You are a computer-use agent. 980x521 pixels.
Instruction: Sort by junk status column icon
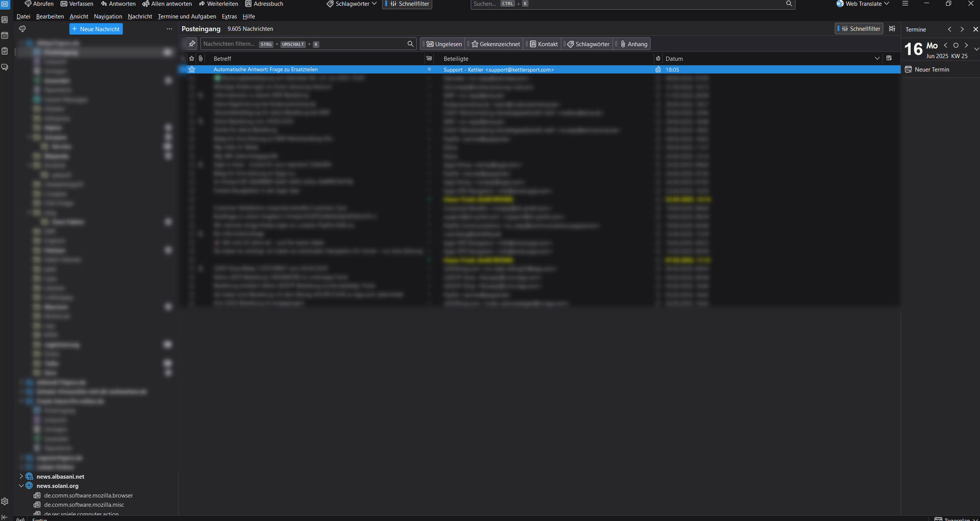pyautogui.click(x=658, y=58)
